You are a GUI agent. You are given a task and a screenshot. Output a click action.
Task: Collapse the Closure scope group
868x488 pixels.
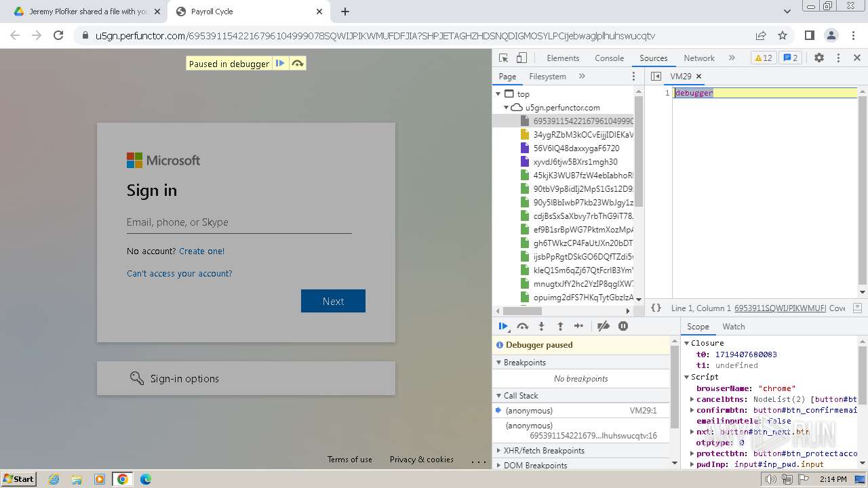[x=686, y=344]
